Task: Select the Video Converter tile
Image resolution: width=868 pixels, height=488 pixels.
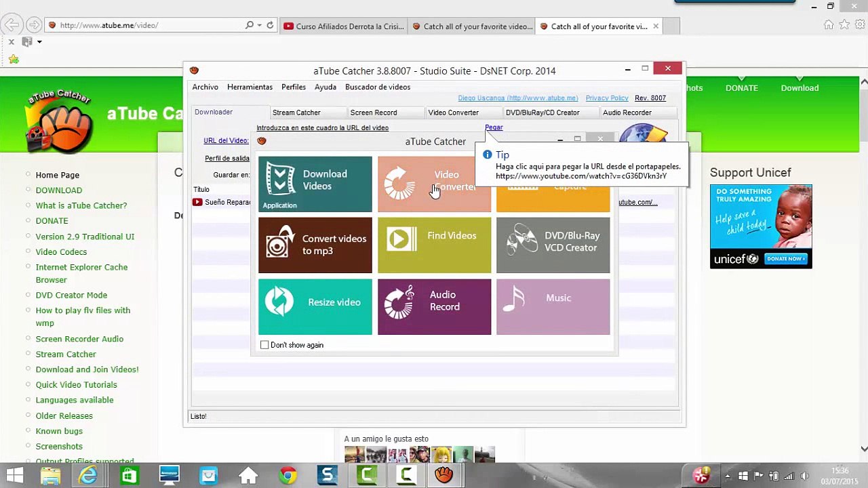Action: click(434, 184)
